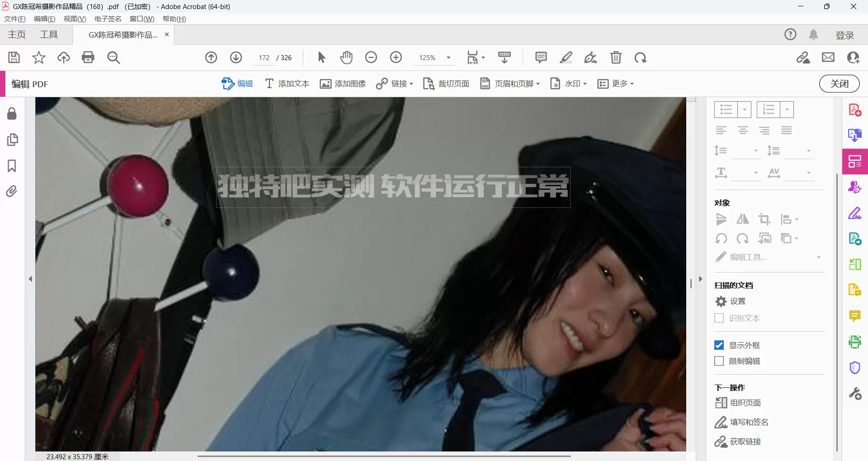Open the bookmarks panel icon
Viewport: 868px width, 461px height.
click(11, 166)
